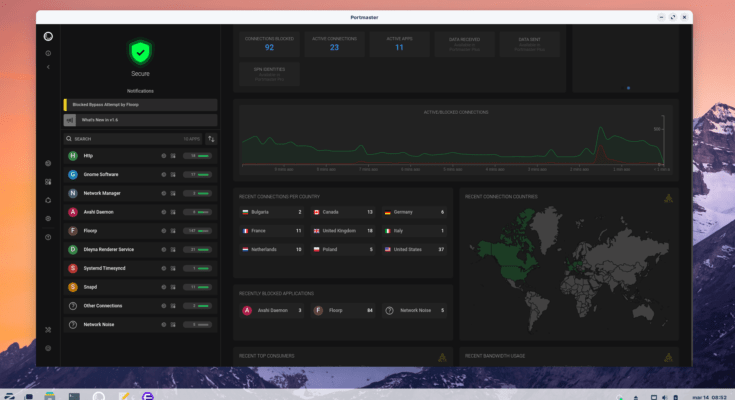Open the settings gear icon on Floorp row
735x400 pixels.
(163, 230)
